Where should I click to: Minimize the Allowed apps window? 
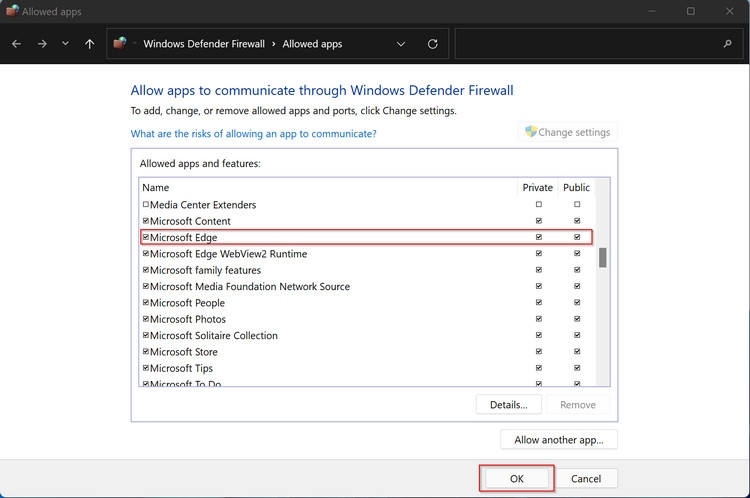point(652,11)
